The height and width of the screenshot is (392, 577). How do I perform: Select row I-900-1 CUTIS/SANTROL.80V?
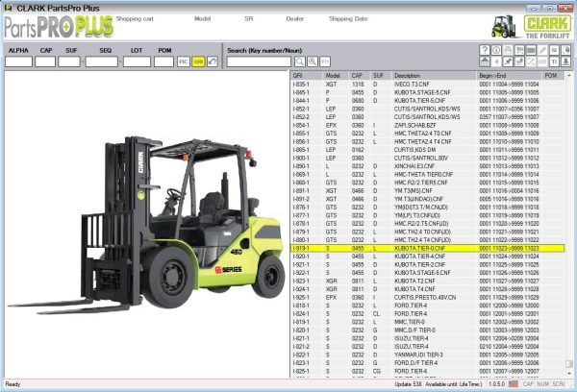tap(428, 159)
